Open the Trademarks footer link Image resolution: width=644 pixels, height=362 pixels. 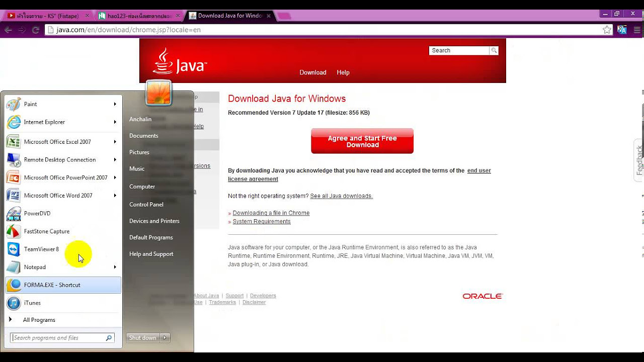[222, 303]
